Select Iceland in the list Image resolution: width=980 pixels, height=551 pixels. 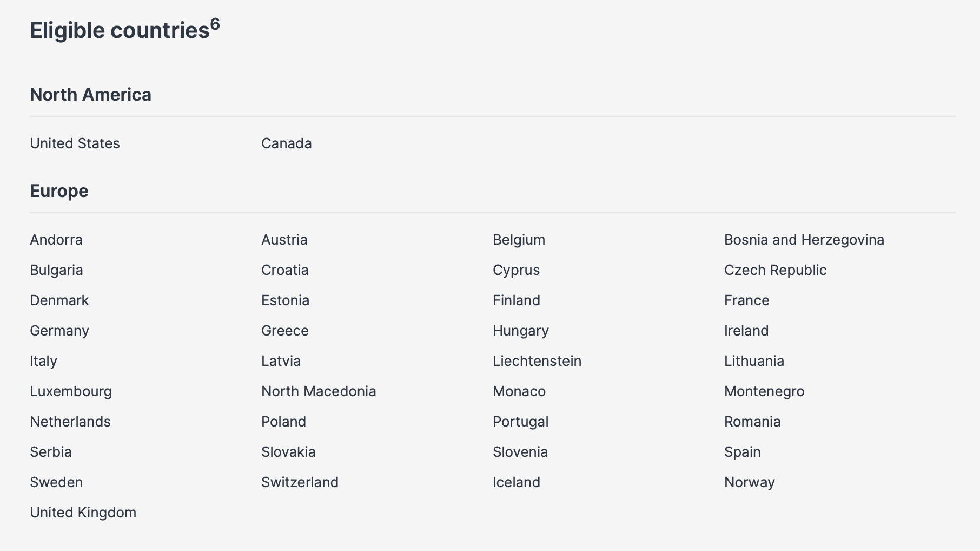pyautogui.click(x=516, y=482)
